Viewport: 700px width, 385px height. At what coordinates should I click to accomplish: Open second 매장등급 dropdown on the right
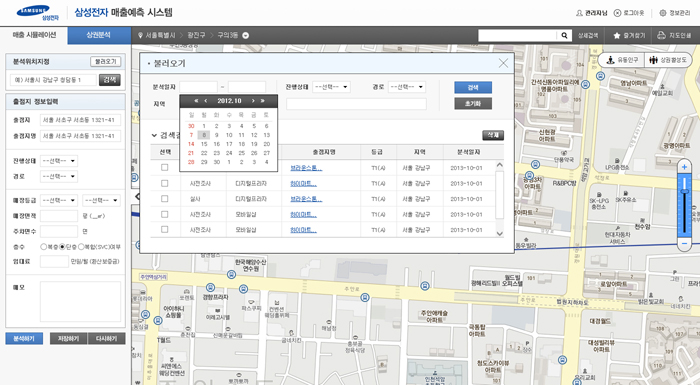[x=101, y=200]
